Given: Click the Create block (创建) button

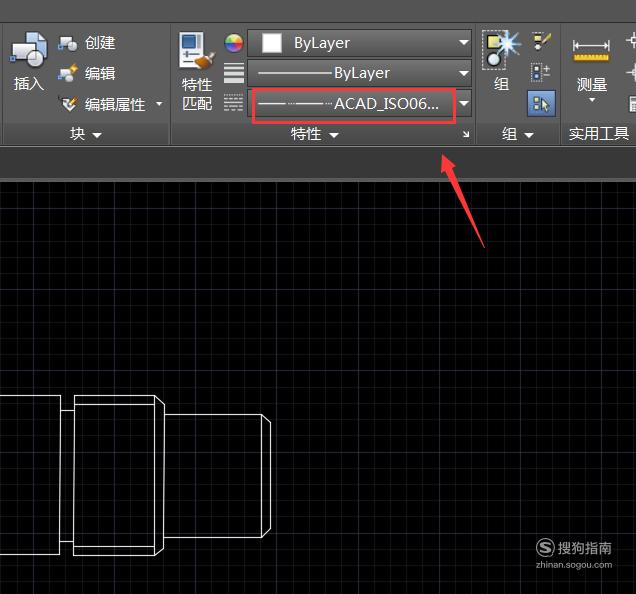Looking at the screenshot, I should (87, 43).
